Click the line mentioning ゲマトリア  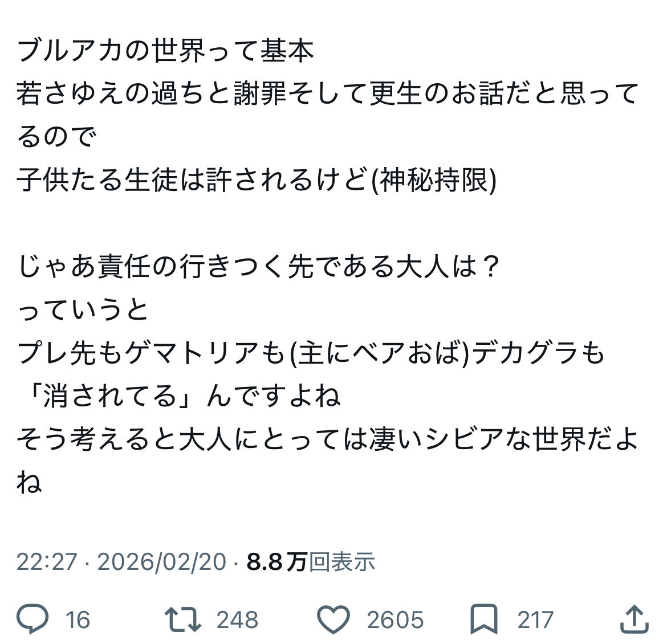click(x=311, y=353)
